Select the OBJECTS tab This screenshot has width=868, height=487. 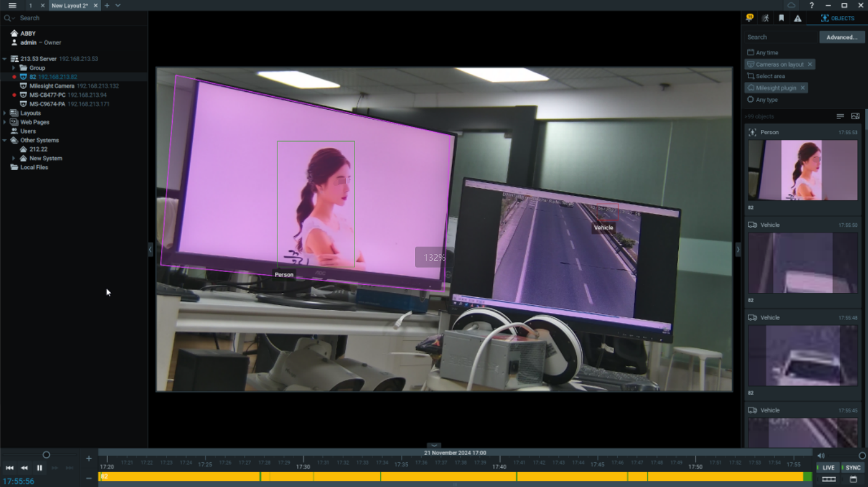(837, 18)
